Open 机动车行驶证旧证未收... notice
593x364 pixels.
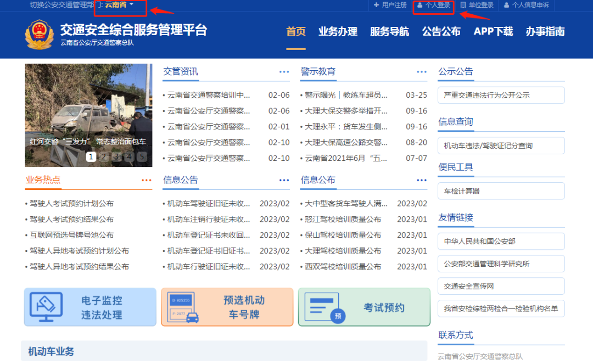click(209, 267)
